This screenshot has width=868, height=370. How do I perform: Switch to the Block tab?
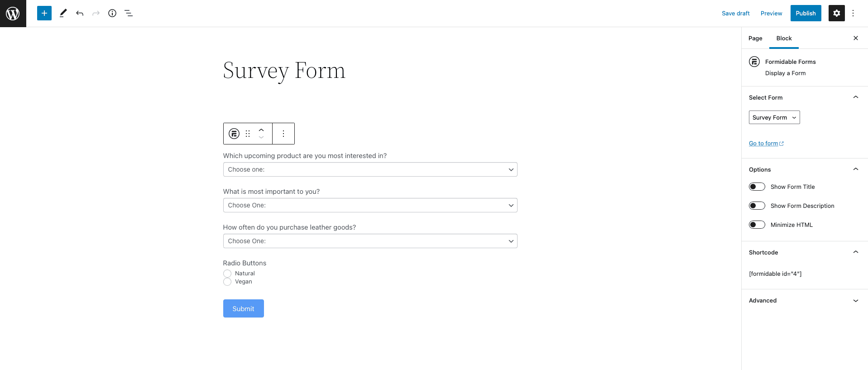point(784,38)
